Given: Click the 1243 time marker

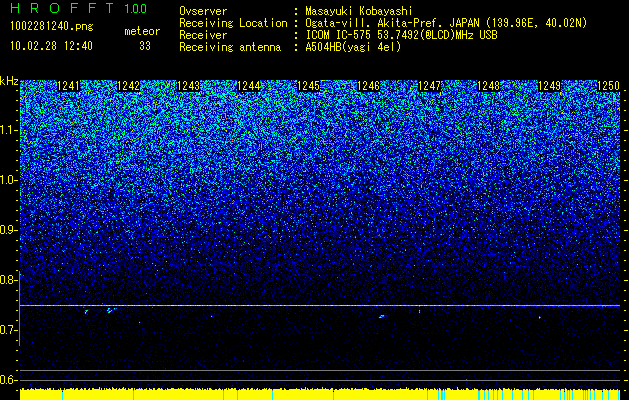Looking at the screenshot, I should coord(189,86).
